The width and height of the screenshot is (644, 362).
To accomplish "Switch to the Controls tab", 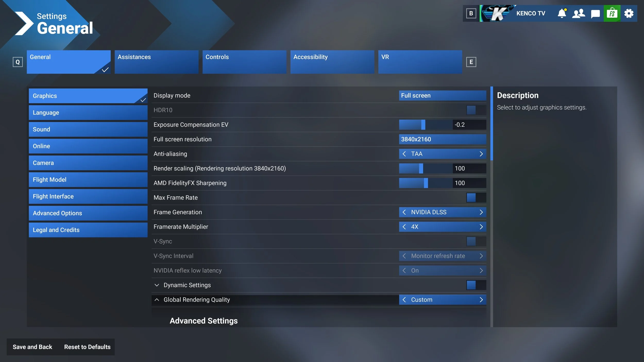I will [x=244, y=62].
